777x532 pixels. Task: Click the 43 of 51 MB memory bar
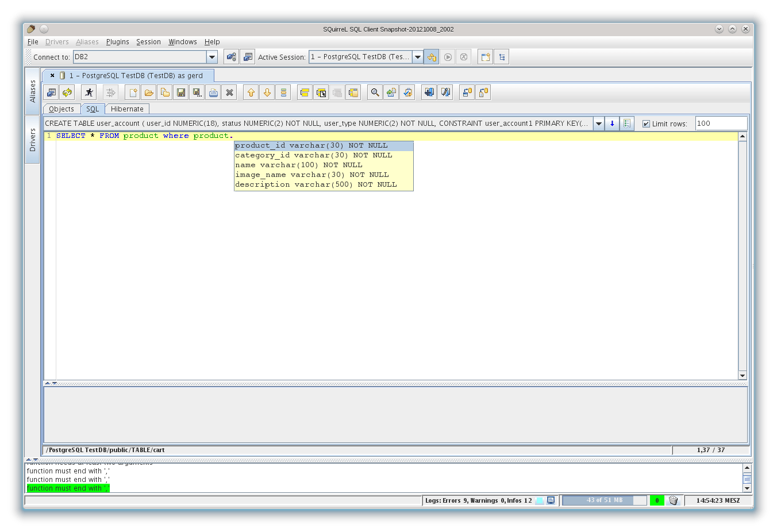605,500
